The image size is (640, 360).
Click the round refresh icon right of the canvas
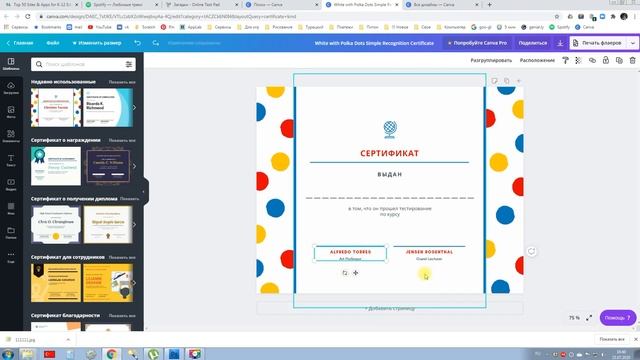click(x=531, y=251)
